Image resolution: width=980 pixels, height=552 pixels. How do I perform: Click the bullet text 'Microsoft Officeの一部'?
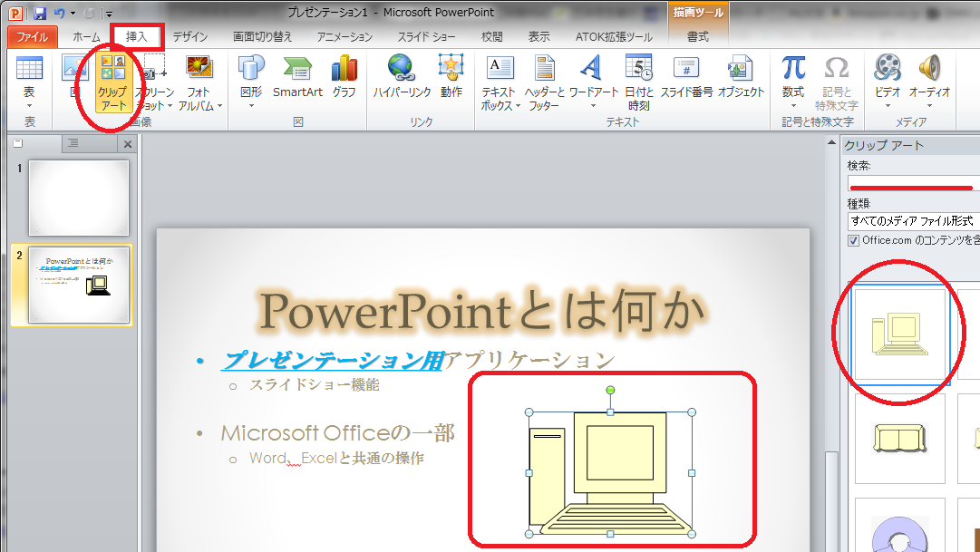(x=337, y=432)
